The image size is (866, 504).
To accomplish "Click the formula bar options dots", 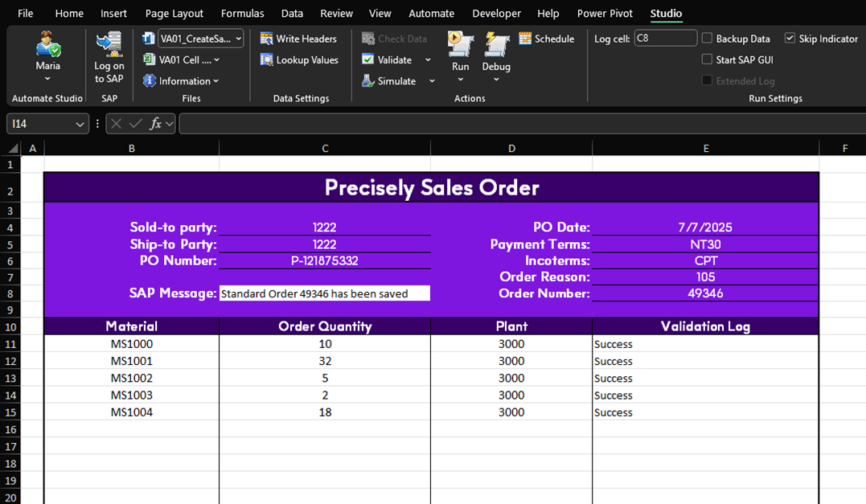I will pos(97,124).
